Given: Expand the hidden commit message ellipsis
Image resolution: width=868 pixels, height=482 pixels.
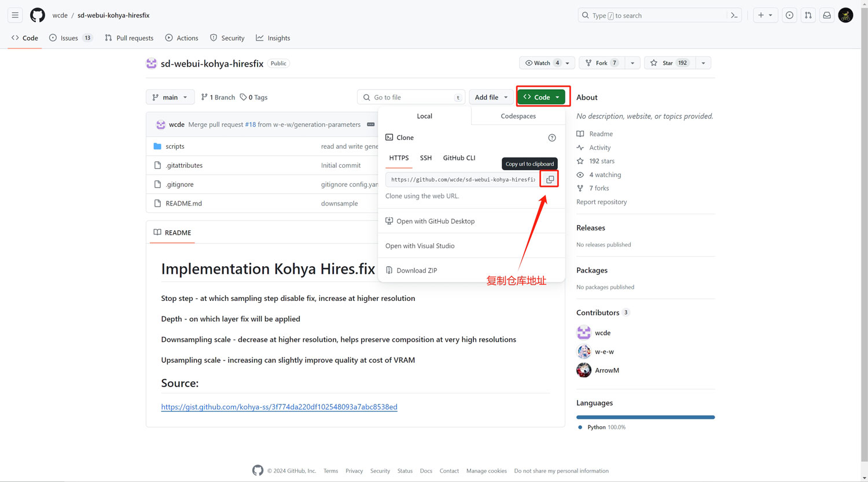Looking at the screenshot, I should tap(371, 124).
